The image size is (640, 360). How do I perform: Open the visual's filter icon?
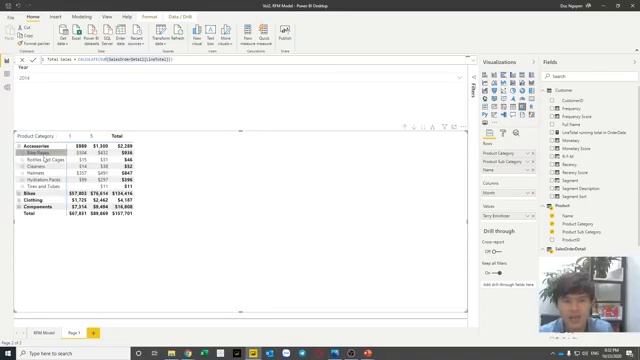pos(444,127)
